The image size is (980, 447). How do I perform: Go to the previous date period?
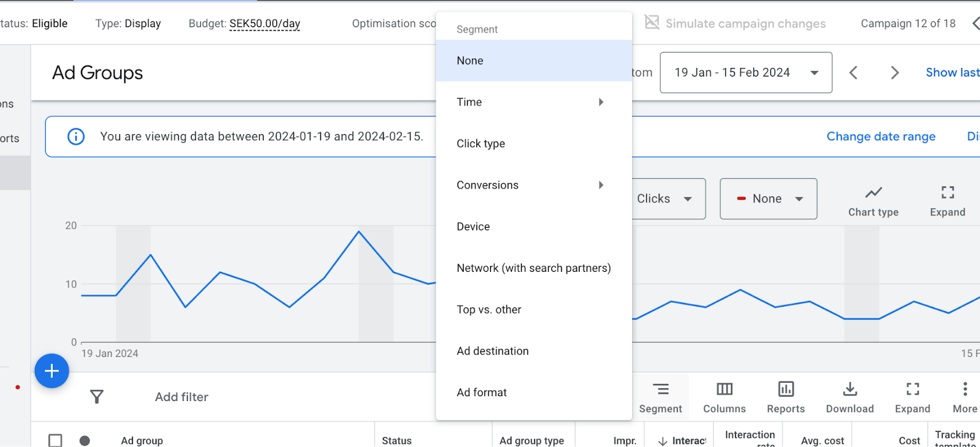pyautogui.click(x=853, y=73)
